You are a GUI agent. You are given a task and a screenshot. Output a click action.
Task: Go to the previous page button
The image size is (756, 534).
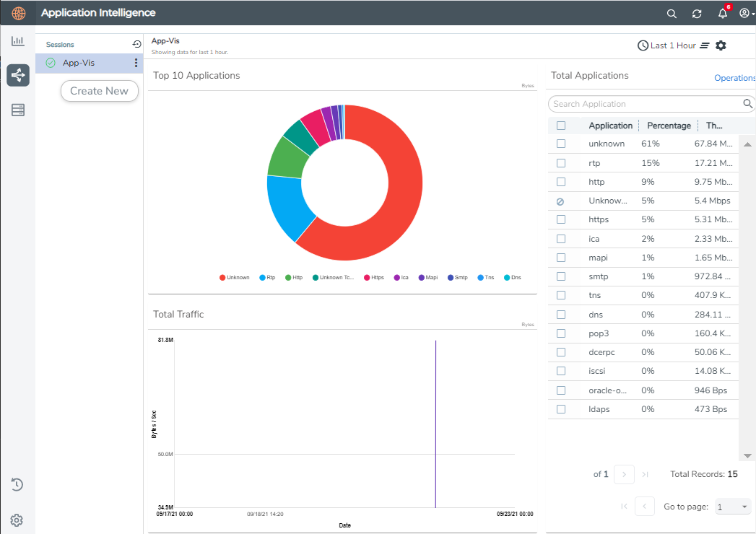tap(645, 506)
